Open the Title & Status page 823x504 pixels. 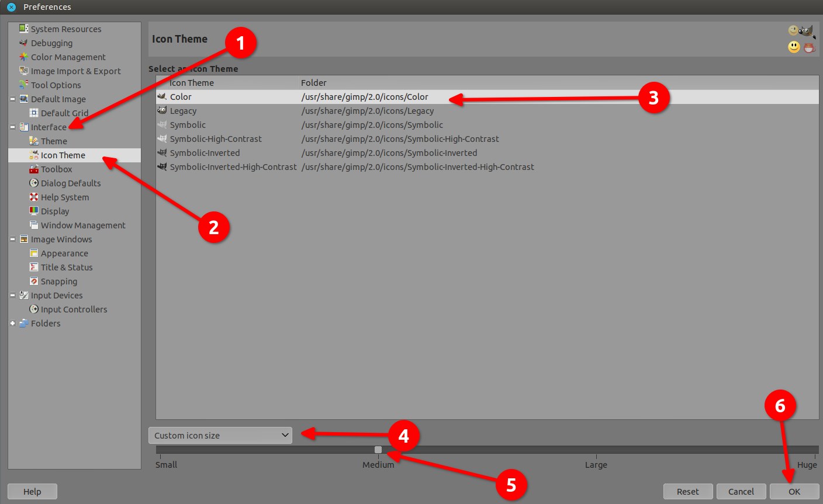point(67,267)
